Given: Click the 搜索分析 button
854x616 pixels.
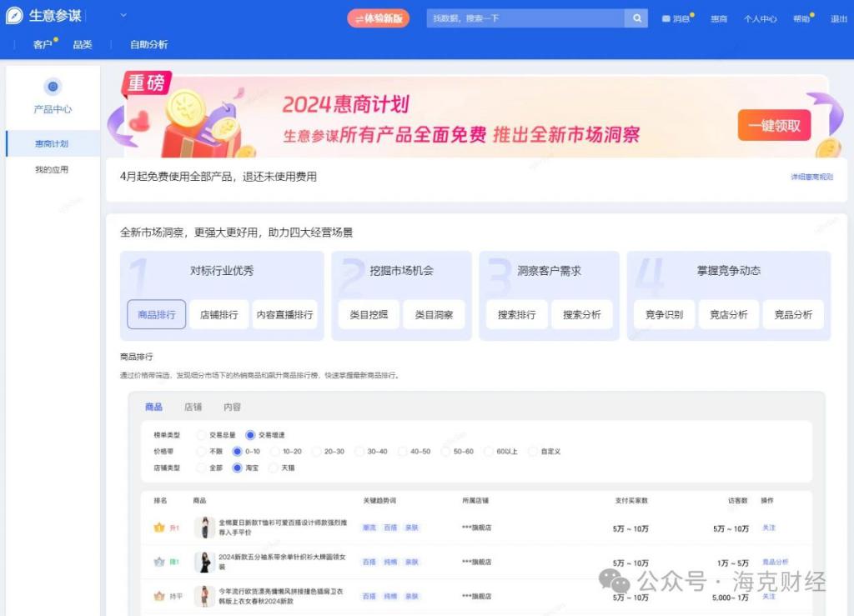Looking at the screenshot, I should point(581,314).
